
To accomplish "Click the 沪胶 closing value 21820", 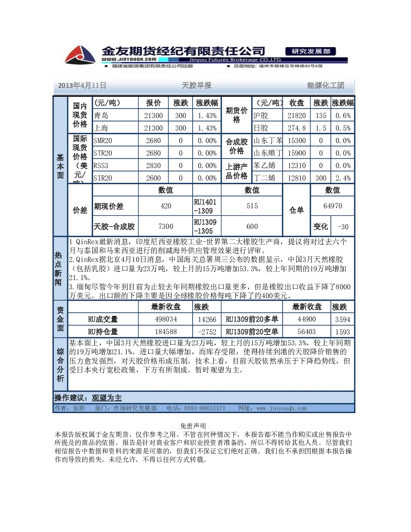I will point(297,115).
